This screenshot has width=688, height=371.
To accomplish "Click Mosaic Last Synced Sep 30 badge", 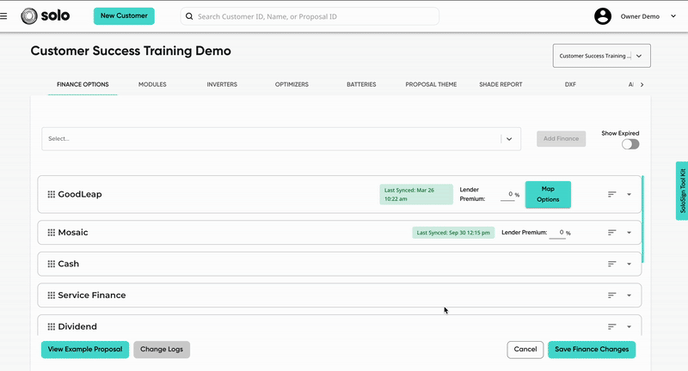I will (453, 233).
